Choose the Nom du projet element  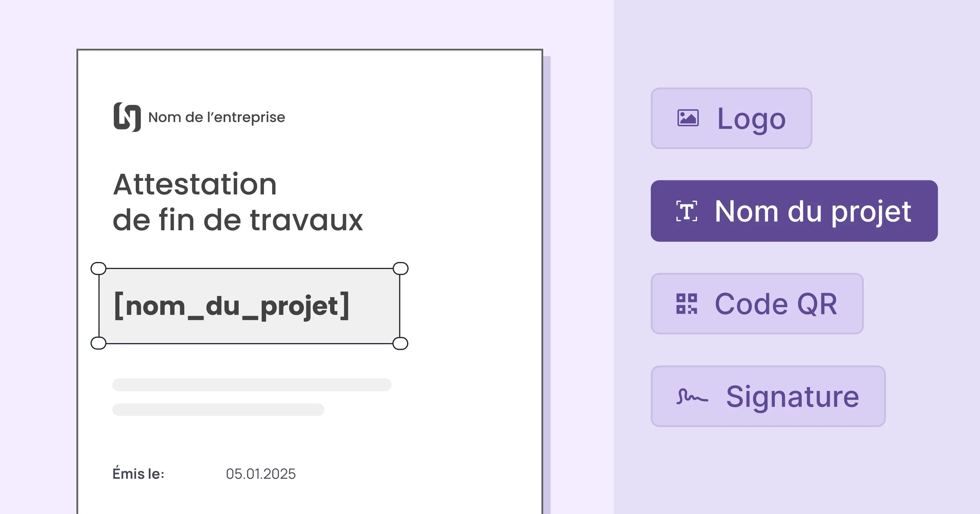click(794, 211)
